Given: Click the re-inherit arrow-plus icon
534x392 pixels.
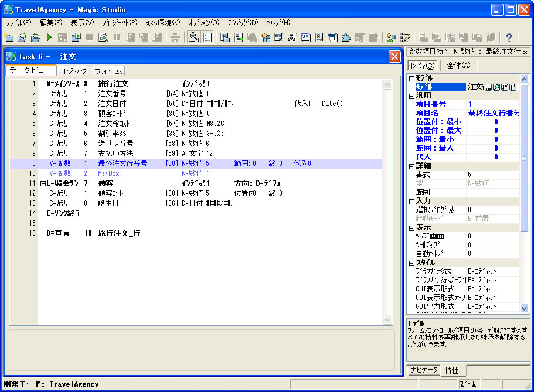Looking at the screenshot, I should [x=513, y=87].
